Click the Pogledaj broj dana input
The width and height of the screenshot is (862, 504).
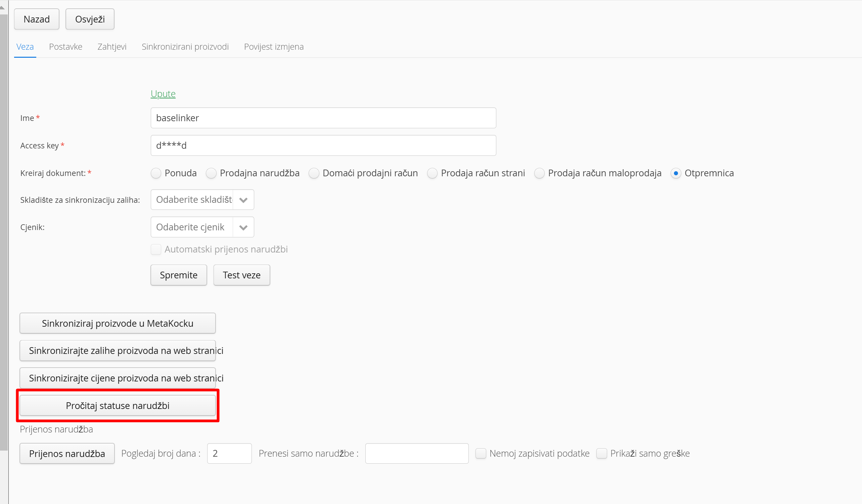tap(229, 453)
